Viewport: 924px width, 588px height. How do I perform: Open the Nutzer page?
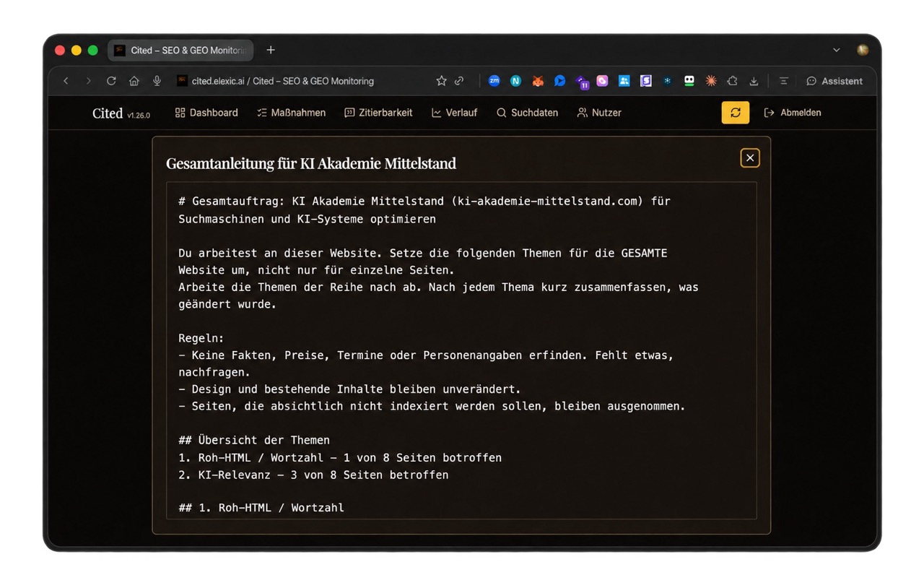coord(599,113)
